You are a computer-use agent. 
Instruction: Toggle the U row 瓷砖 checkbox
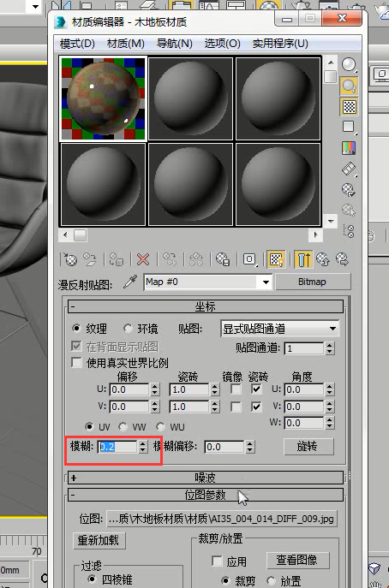(256, 389)
